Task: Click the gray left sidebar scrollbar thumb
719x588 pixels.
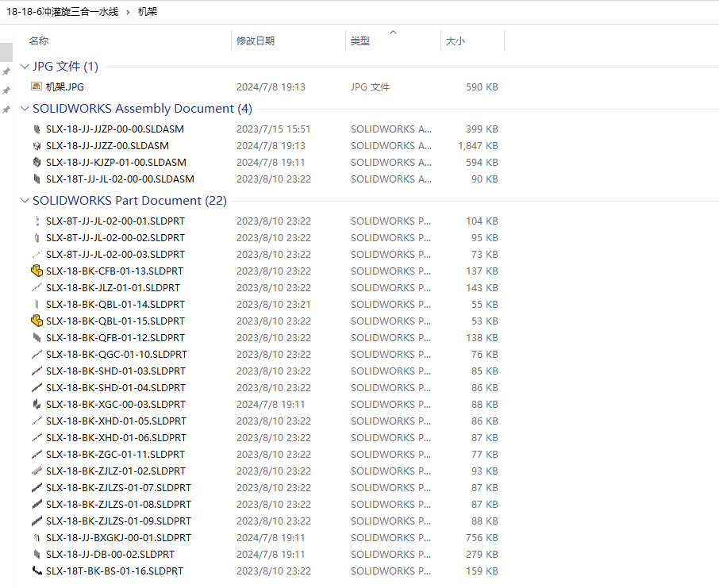Action: point(6,52)
